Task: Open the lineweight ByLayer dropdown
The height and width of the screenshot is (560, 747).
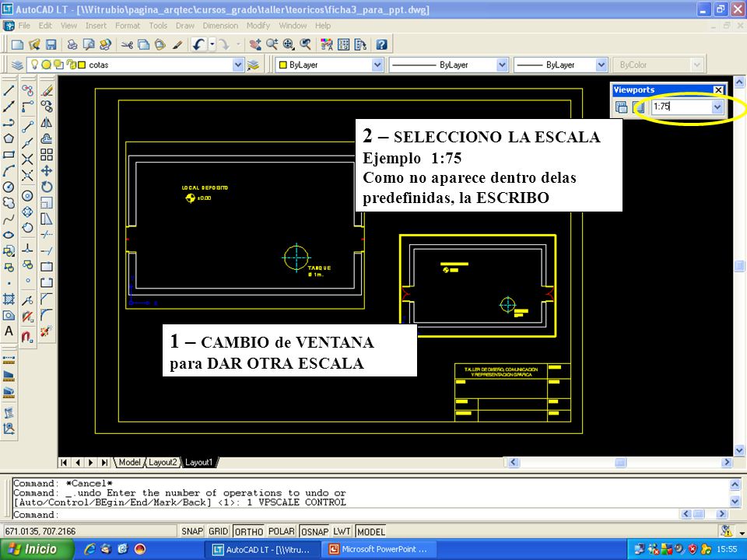Action: [601, 65]
